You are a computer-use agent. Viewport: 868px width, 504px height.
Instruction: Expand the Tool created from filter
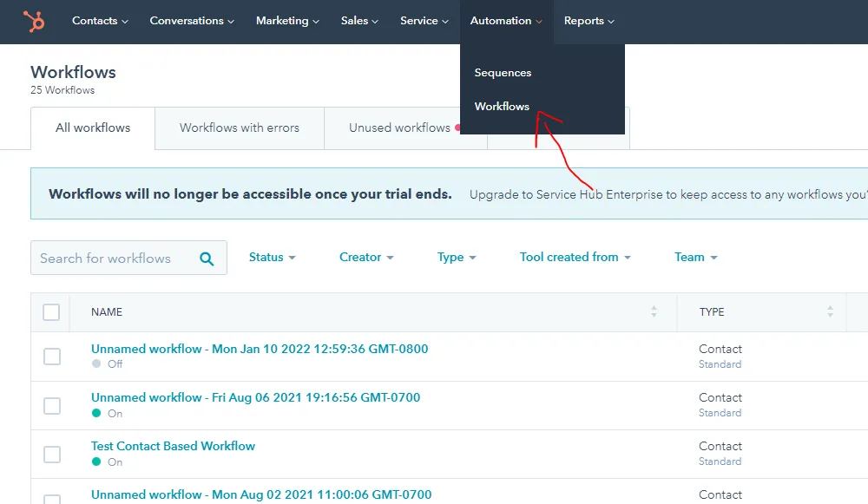pos(575,258)
